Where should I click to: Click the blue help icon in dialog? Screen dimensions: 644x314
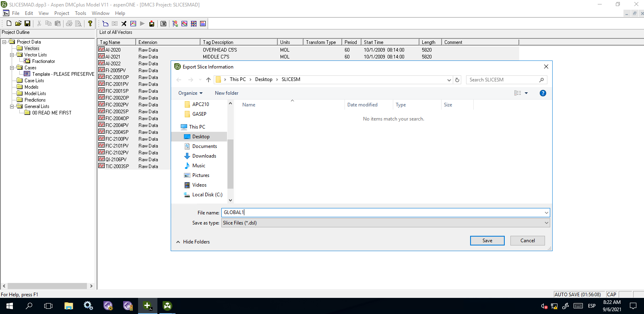[543, 93]
